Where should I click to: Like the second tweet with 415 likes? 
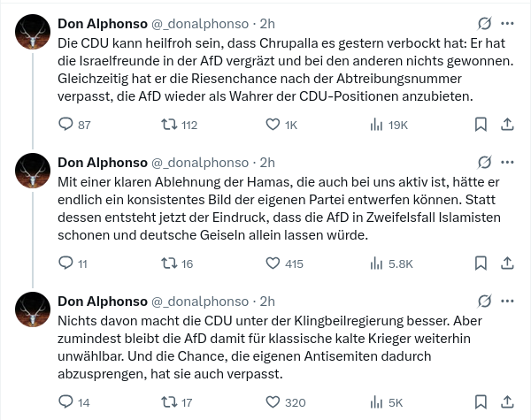coord(273,263)
